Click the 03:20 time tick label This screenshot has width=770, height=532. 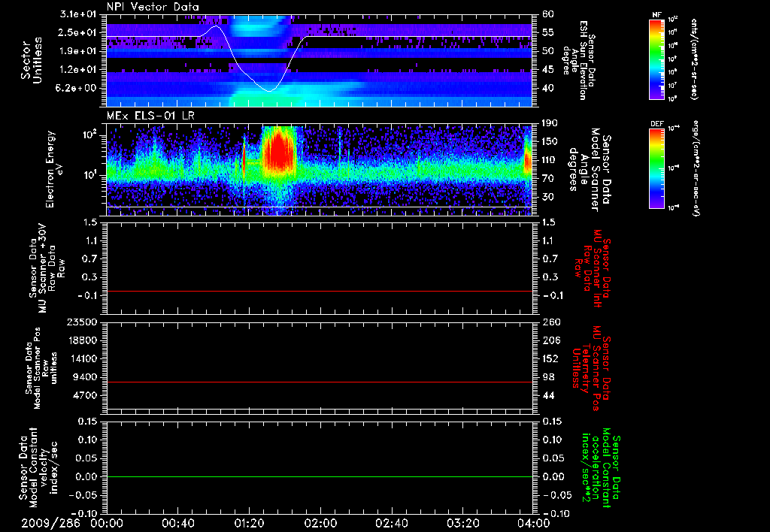coord(462,523)
